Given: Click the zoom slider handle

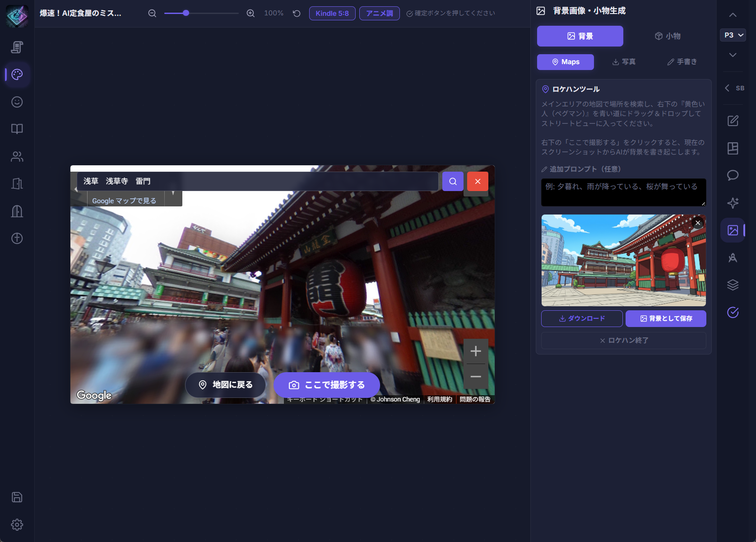Looking at the screenshot, I should (186, 14).
